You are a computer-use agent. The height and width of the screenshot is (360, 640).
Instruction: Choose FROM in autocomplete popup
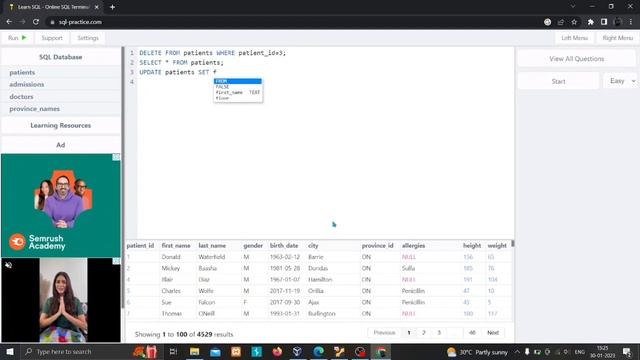click(238, 81)
